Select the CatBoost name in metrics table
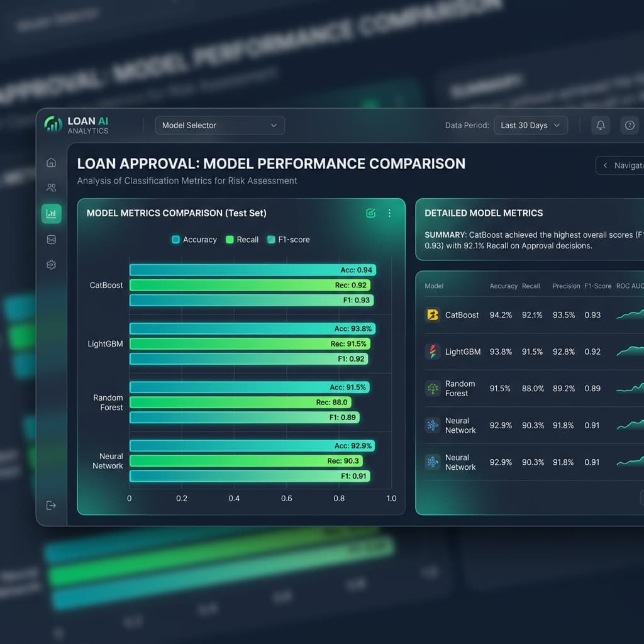The width and height of the screenshot is (644, 644). [462, 315]
